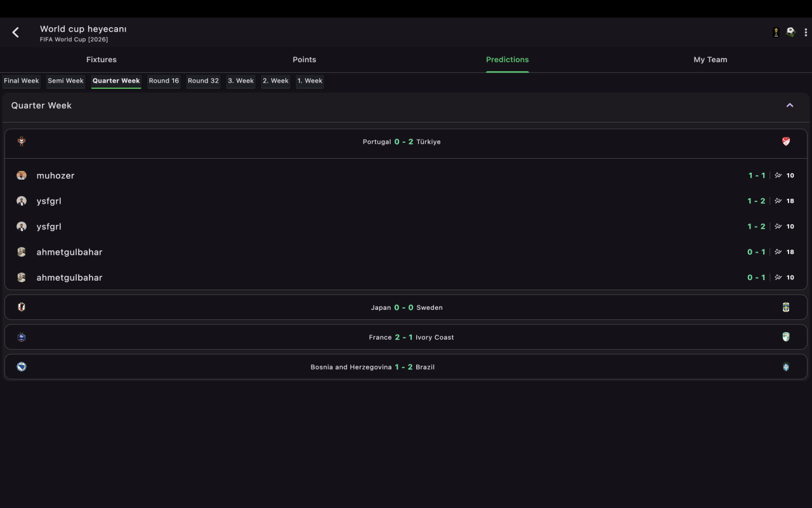This screenshot has width=812, height=508.
Task: Select the Quarter Week filter
Action: point(116,81)
